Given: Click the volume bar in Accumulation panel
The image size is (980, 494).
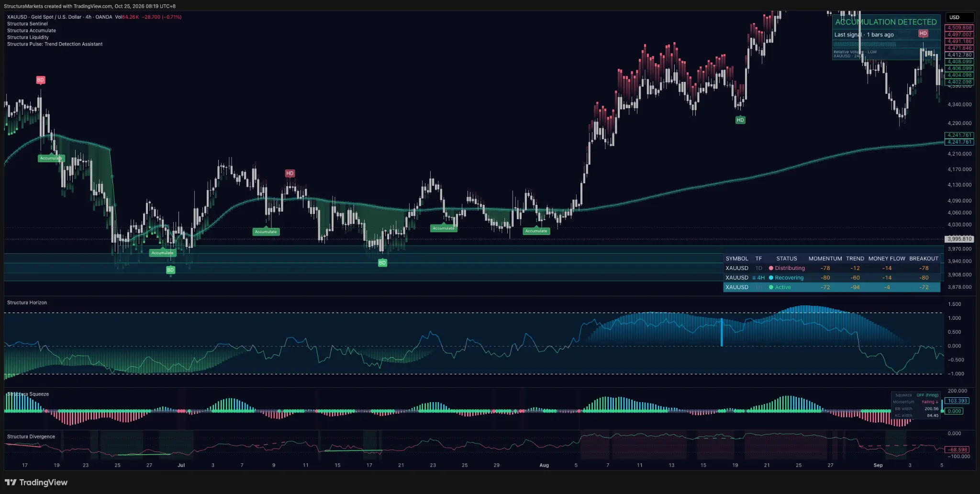Looking at the screenshot, I should coord(865,45).
